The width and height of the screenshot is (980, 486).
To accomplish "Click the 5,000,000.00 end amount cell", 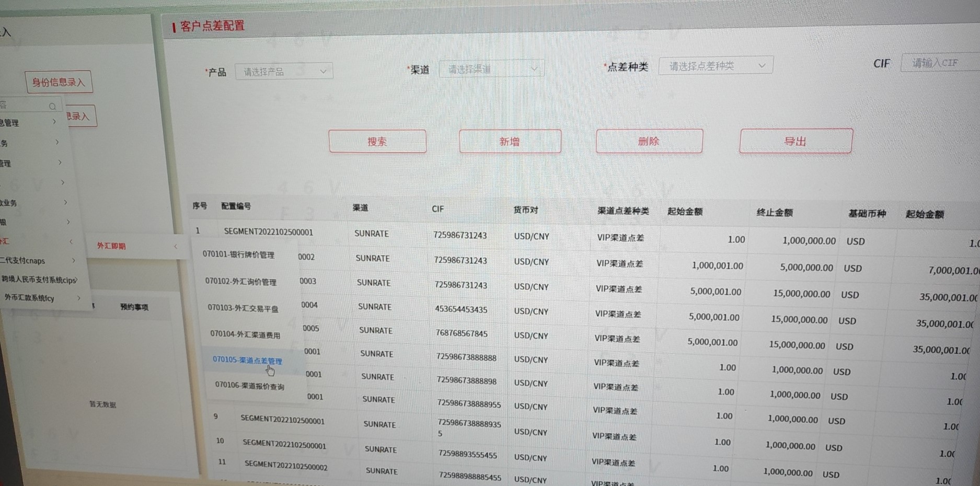I will (x=806, y=267).
